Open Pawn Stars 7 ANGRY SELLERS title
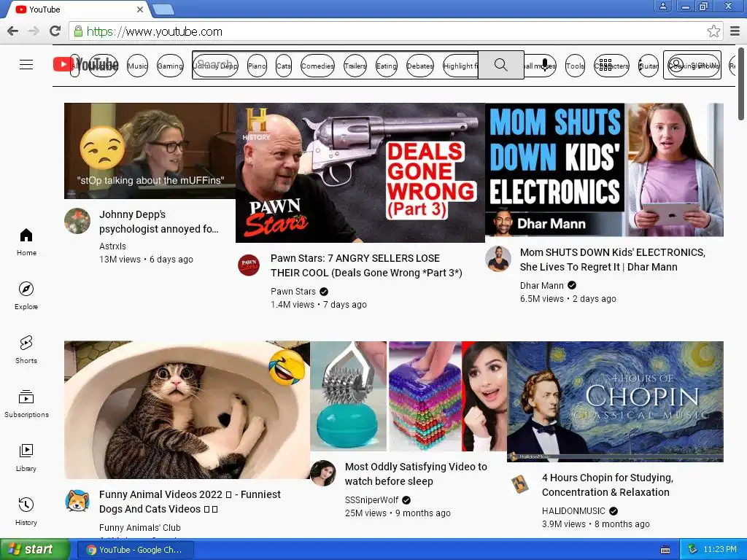747x560 pixels. tap(366, 265)
